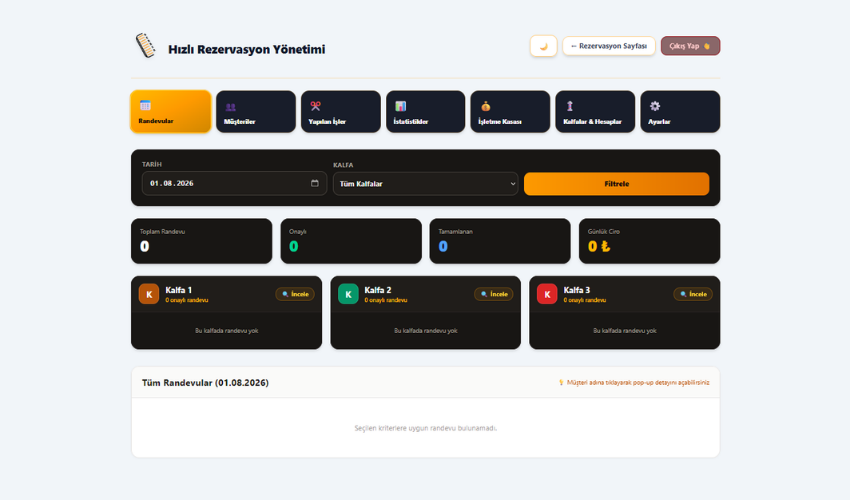Open the Ayarlar tab
The image size is (850, 500).
[680, 111]
